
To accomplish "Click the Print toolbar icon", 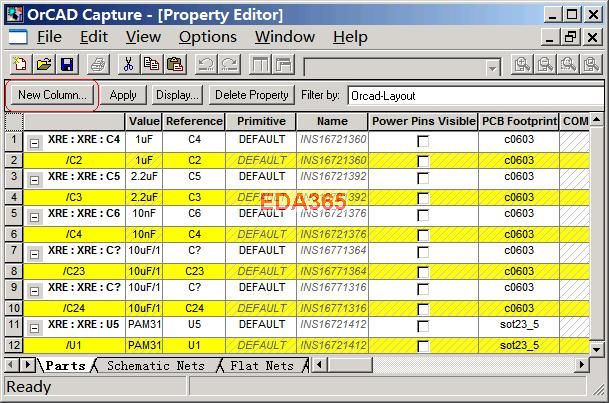I will [97, 64].
